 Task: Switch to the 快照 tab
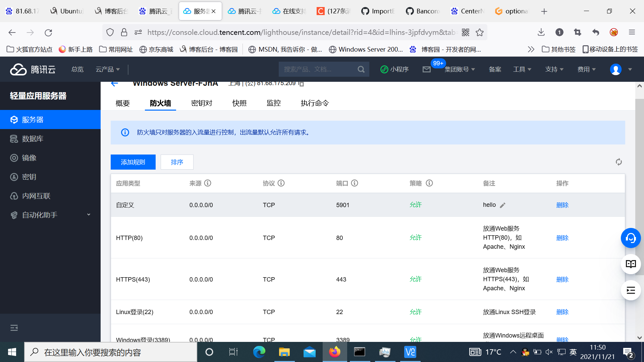click(x=239, y=103)
